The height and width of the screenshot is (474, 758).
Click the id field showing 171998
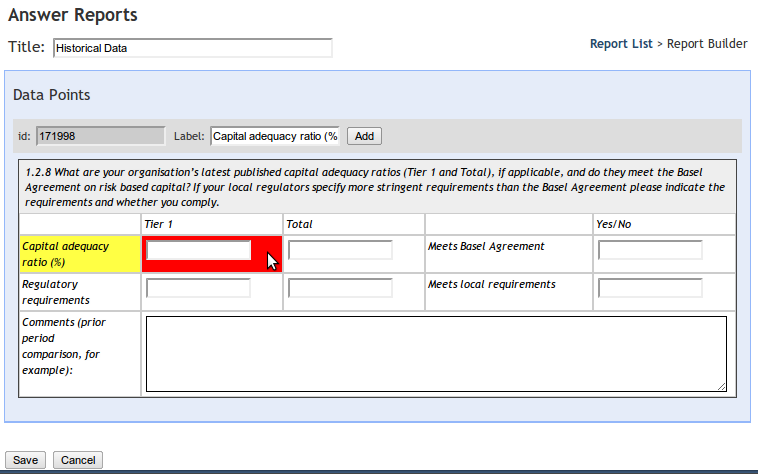[x=101, y=136]
